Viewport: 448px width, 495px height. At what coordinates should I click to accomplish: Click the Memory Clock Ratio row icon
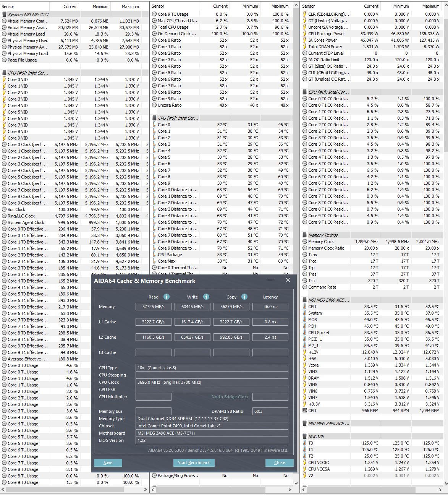305,248
